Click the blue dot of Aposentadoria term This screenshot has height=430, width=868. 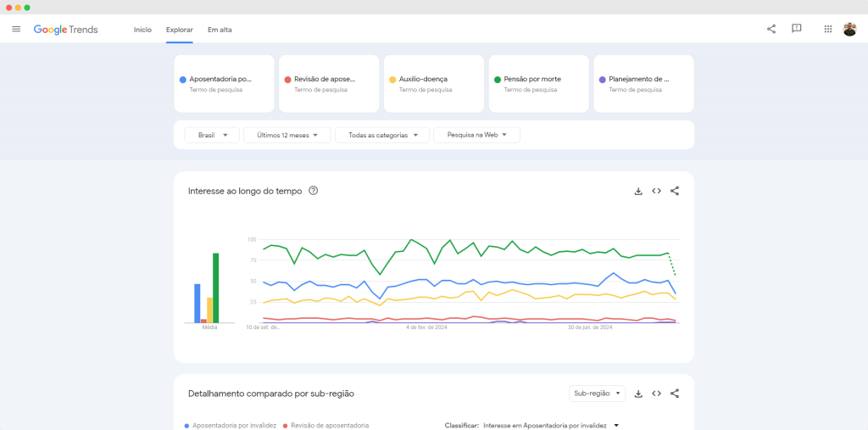[183, 80]
